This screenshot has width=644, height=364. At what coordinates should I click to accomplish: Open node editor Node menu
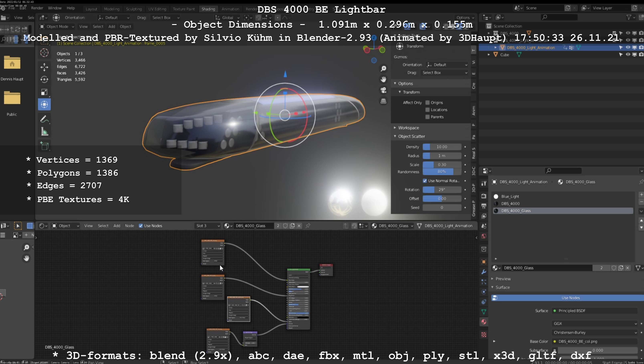(x=129, y=226)
